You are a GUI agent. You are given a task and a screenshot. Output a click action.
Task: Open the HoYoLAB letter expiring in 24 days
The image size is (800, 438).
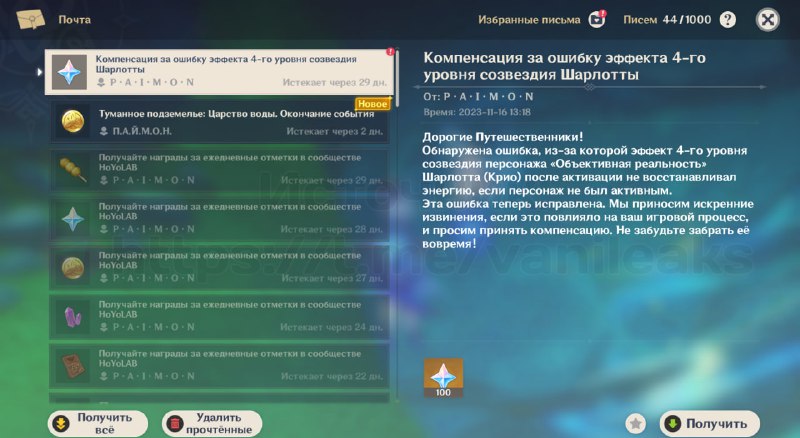[x=219, y=317]
